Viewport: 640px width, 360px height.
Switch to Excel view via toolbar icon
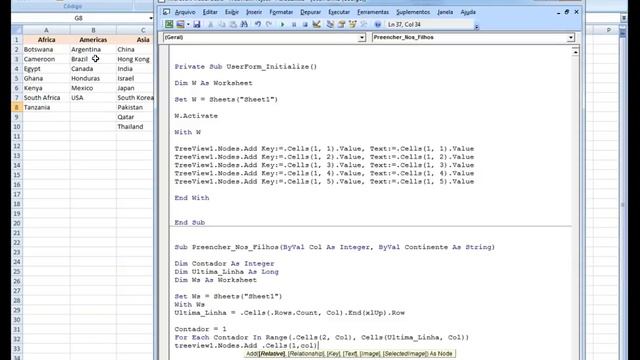[169, 24]
